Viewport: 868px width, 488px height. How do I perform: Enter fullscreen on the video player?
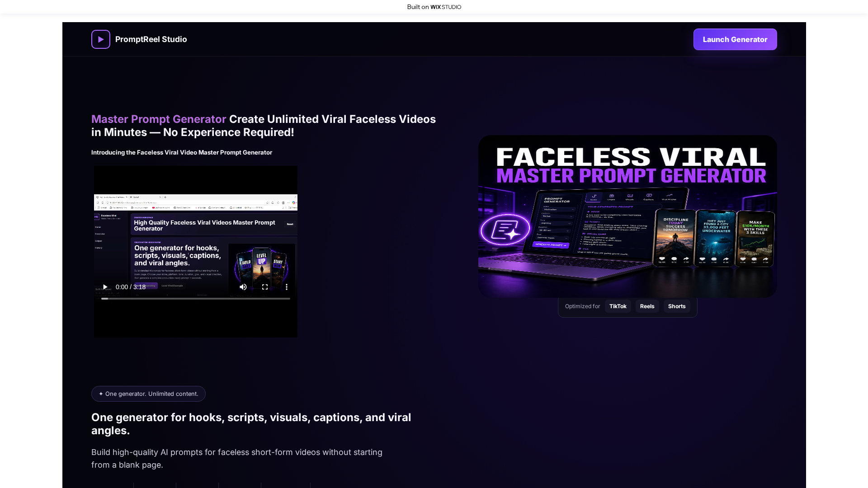[265, 287]
